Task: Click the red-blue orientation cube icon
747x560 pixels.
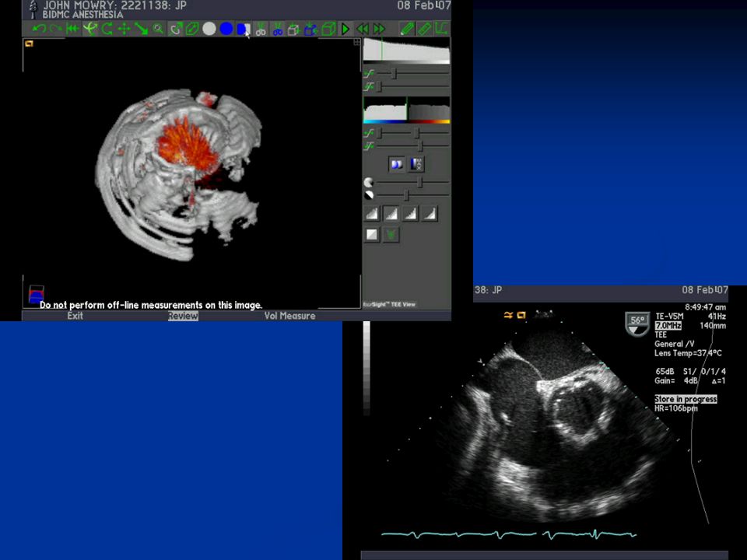Action: [x=37, y=295]
